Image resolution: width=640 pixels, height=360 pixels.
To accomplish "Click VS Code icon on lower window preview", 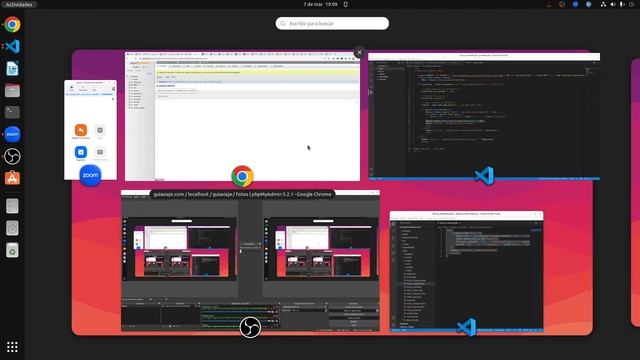I will 467,327.
